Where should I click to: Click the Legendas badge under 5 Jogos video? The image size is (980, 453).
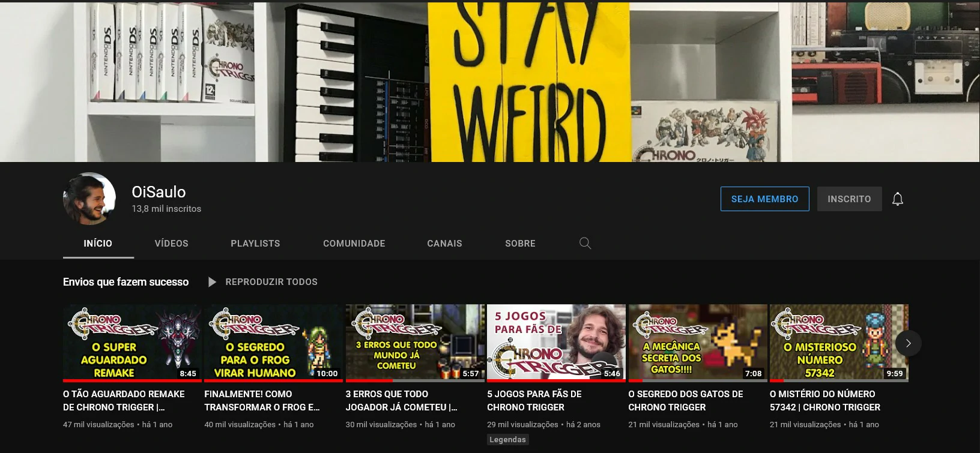(x=507, y=440)
